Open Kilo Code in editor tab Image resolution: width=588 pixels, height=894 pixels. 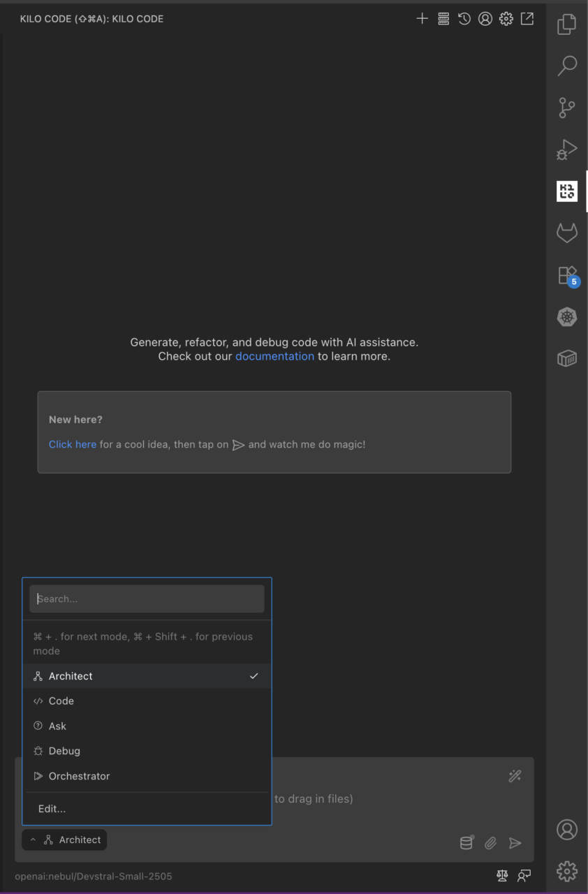point(527,19)
